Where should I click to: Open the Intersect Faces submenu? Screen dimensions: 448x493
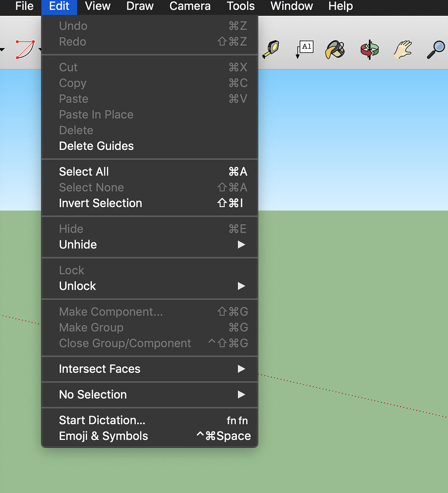100,369
